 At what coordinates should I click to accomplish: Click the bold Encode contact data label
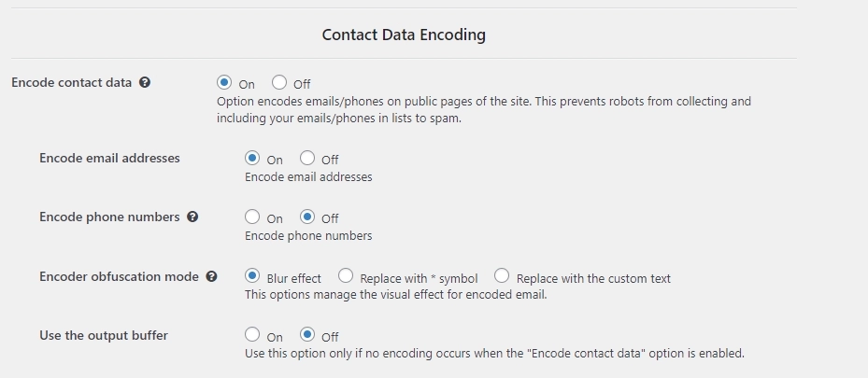pyautogui.click(x=71, y=82)
